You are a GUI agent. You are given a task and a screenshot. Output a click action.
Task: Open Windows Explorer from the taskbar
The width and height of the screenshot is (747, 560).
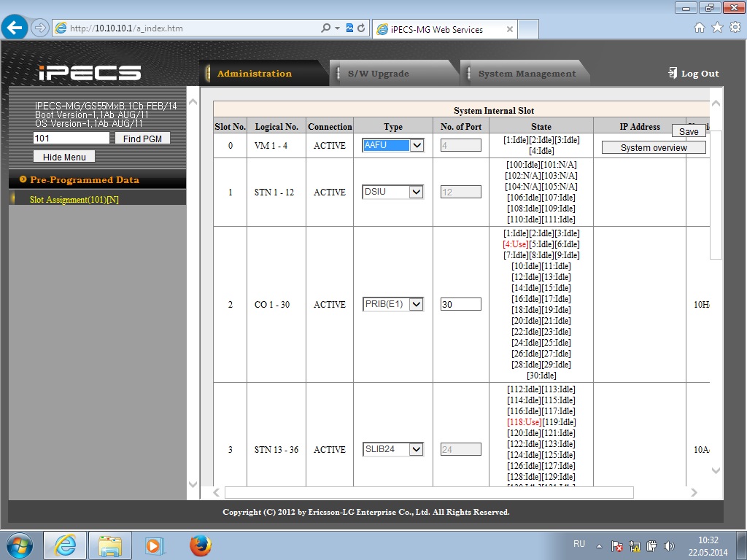point(110,545)
